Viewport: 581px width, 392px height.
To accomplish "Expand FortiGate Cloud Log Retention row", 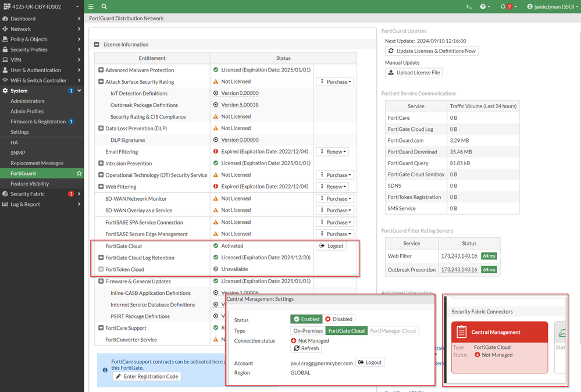I will tap(101, 258).
